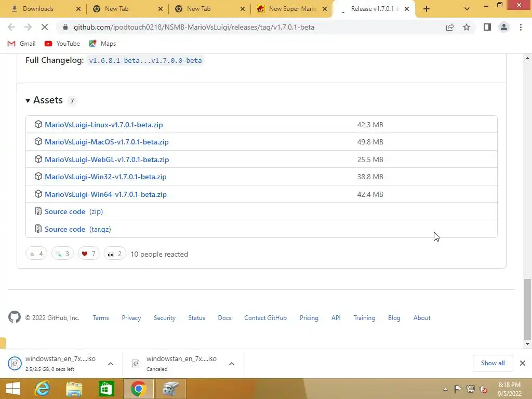Image resolution: width=532 pixels, height=399 pixels.
Task: Bookmark this page with star icon
Action: pos(467,27)
